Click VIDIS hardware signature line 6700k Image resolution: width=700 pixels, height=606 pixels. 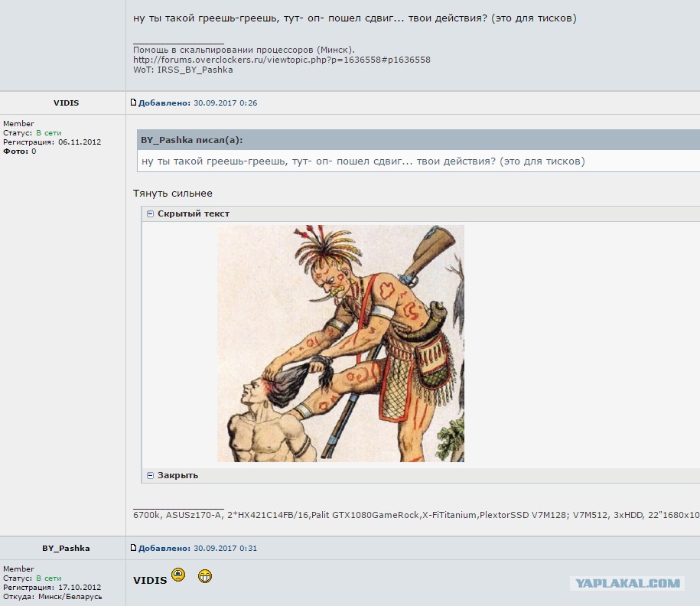point(416,515)
